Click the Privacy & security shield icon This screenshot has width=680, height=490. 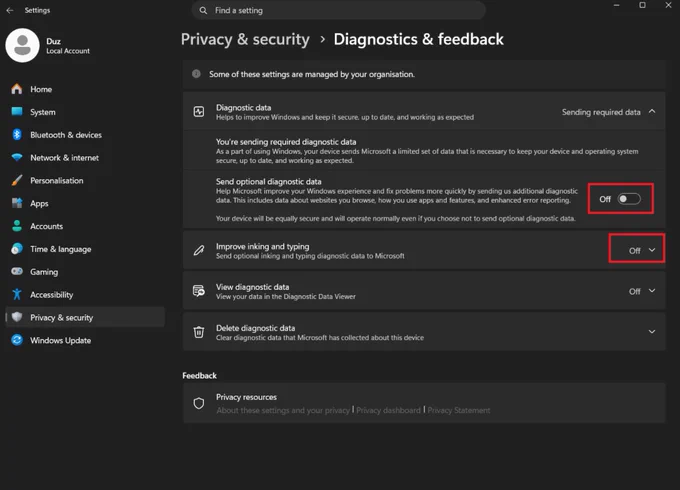pyautogui.click(x=17, y=317)
